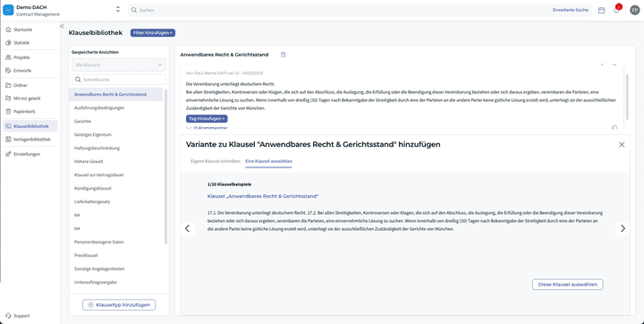Open Erweiterte Suche link
Viewport: 644px width, 324px height.
pos(570,10)
